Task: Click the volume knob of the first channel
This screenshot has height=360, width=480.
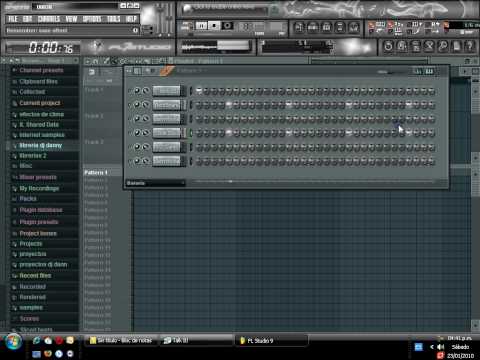Action: point(146,91)
